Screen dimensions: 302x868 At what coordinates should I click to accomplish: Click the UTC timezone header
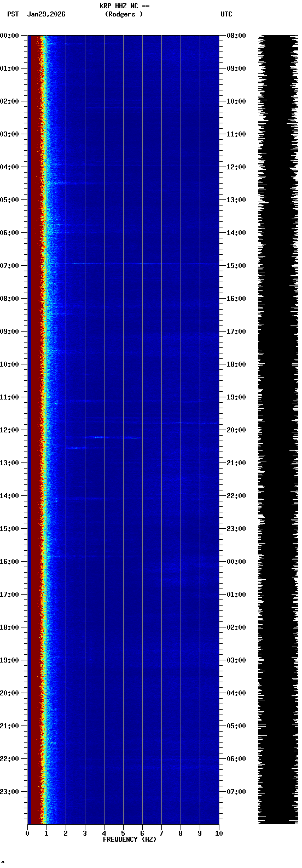pos(226,14)
